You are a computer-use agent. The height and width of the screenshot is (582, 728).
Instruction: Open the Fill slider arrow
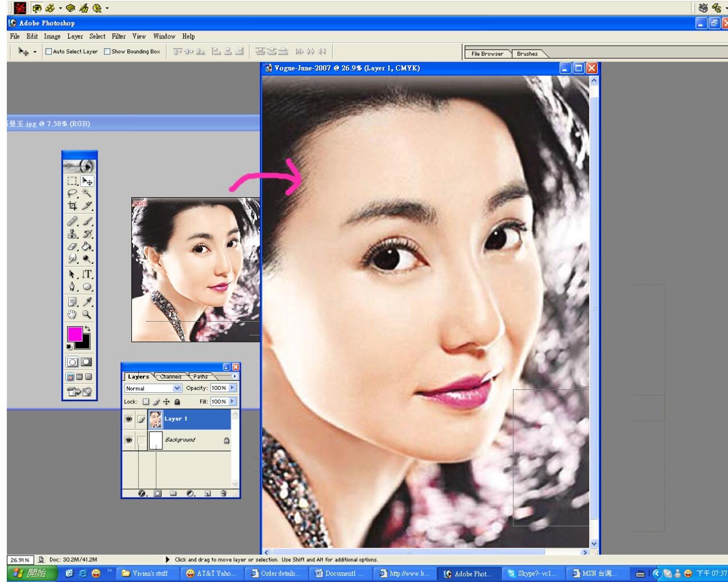tap(232, 401)
